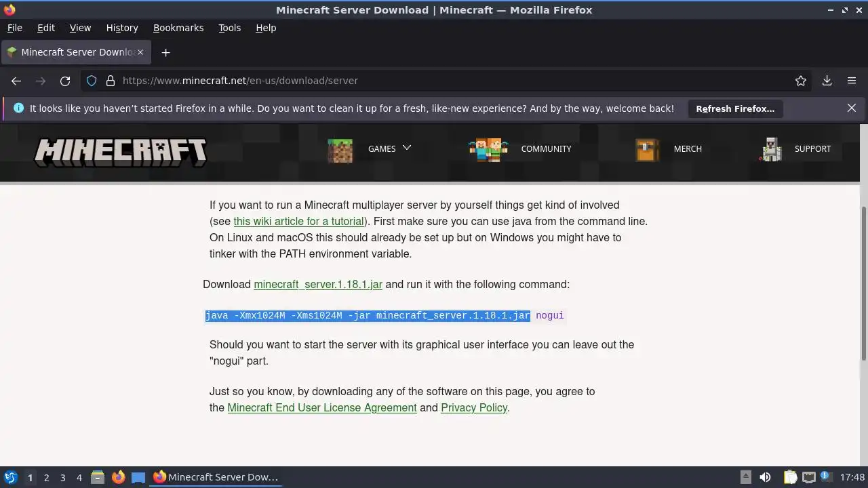
Task: Launch Firefox from the taskbar quick launcher
Action: pyautogui.click(x=118, y=477)
